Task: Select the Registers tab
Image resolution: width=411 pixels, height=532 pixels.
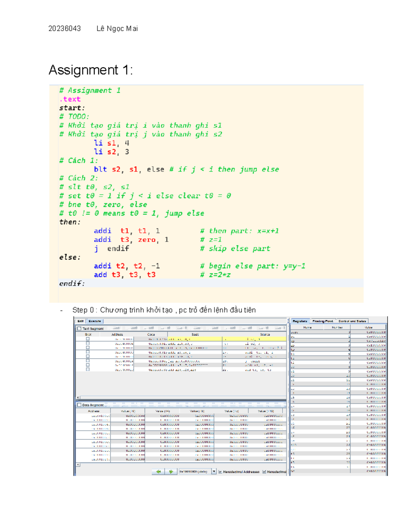Action: click(300, 321)
